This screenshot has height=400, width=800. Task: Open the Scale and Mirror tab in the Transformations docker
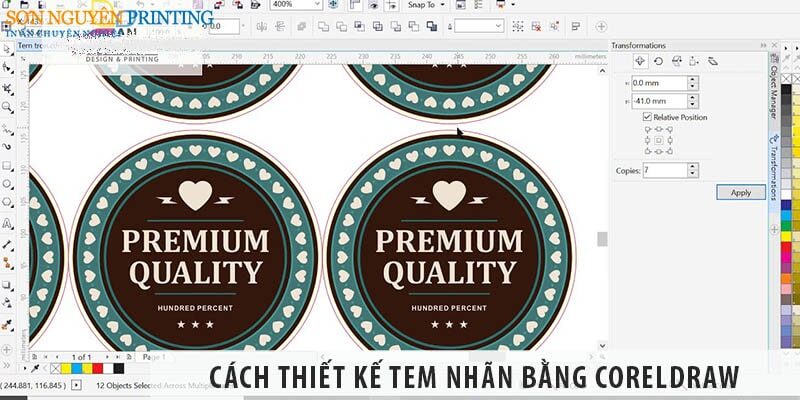click(x=677, y=61)
